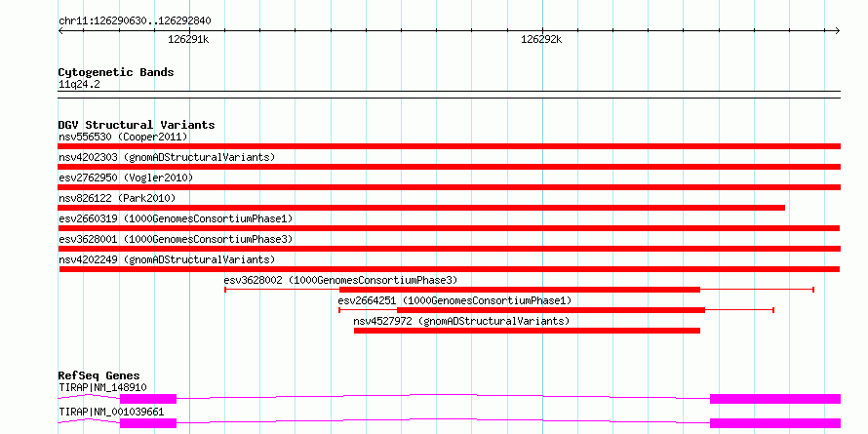
Task: Click the nsv4202249 gnomAD variant bar
Action: (x=450, y=269)
